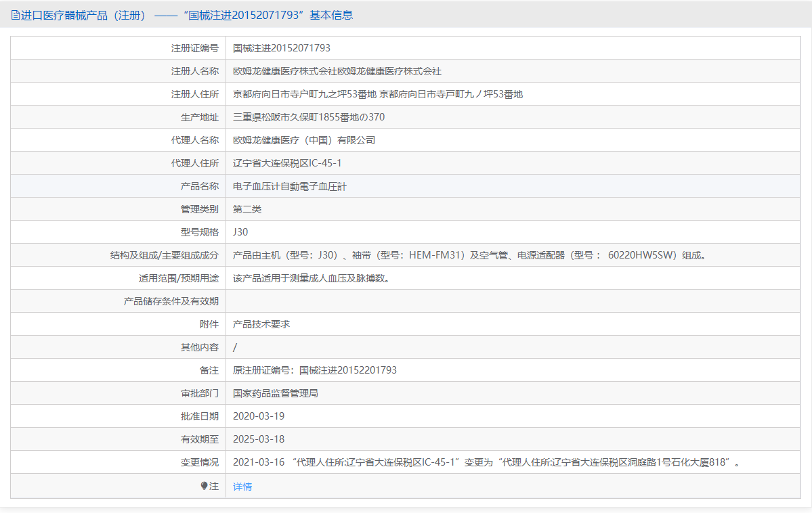Click the 审批部门 label
The height and width of the screenshot is (513, 812).
(199, 393)
